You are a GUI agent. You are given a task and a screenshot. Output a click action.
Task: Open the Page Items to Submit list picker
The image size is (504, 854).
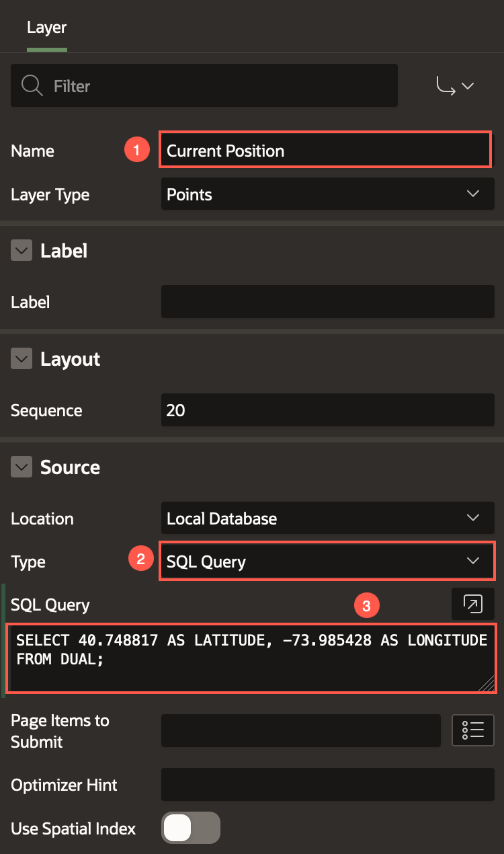473,730
